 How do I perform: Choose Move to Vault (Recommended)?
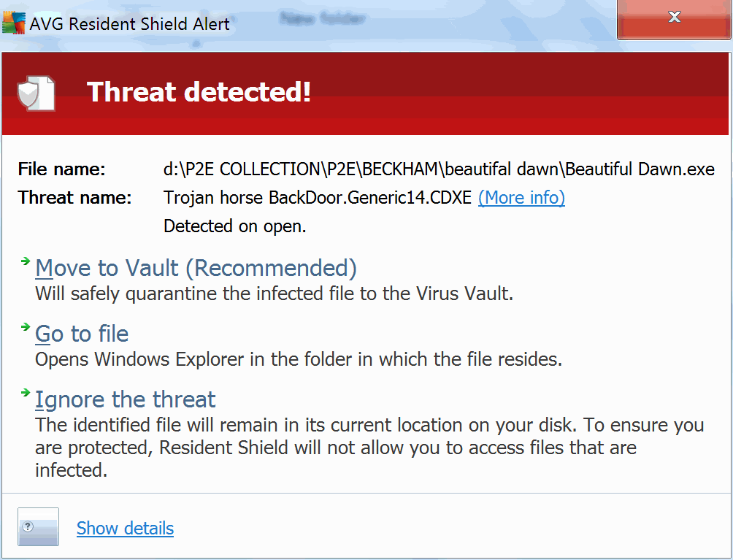(196, 269)
